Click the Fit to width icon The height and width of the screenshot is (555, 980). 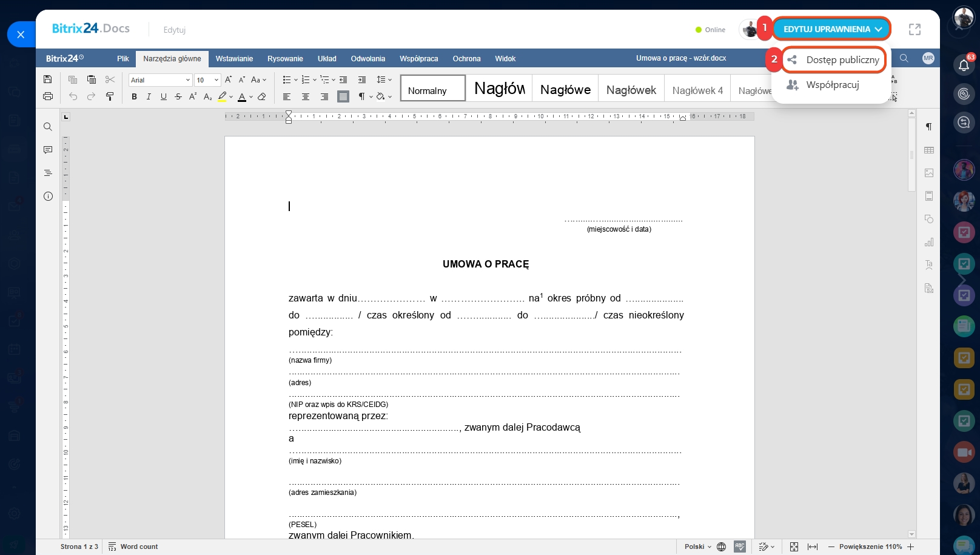(813, 547)
